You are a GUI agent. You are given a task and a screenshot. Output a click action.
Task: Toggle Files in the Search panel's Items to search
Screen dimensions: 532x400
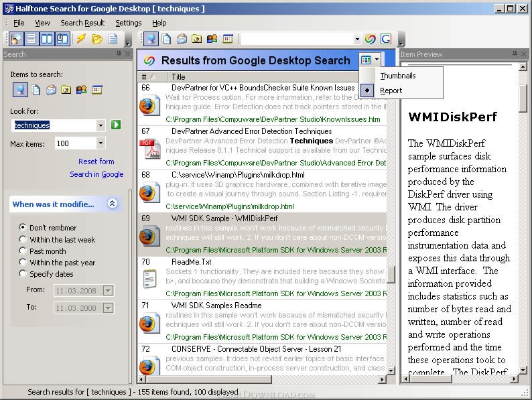[36, 90]
